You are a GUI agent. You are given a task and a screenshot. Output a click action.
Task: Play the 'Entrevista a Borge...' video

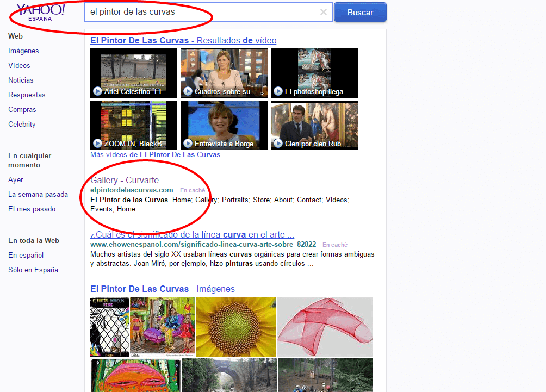[x=224, y=126]
